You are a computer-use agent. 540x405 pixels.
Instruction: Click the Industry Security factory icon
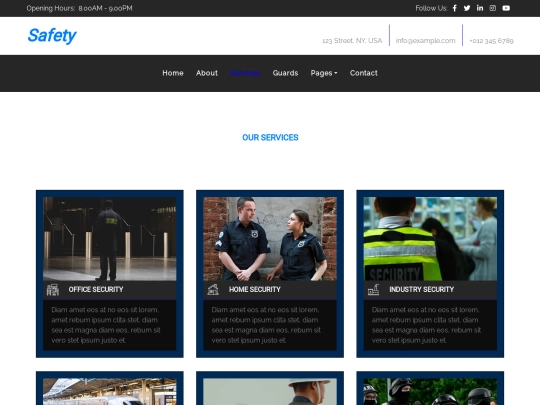(373, 290)
